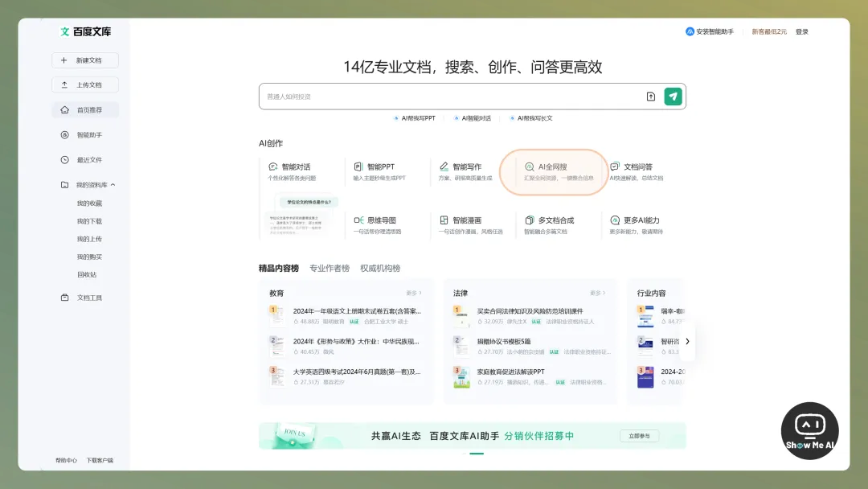This screenshot has height=489, width=868.
Task: Click thumbnail of rank 1 教育 document
Action: (276, 315)
